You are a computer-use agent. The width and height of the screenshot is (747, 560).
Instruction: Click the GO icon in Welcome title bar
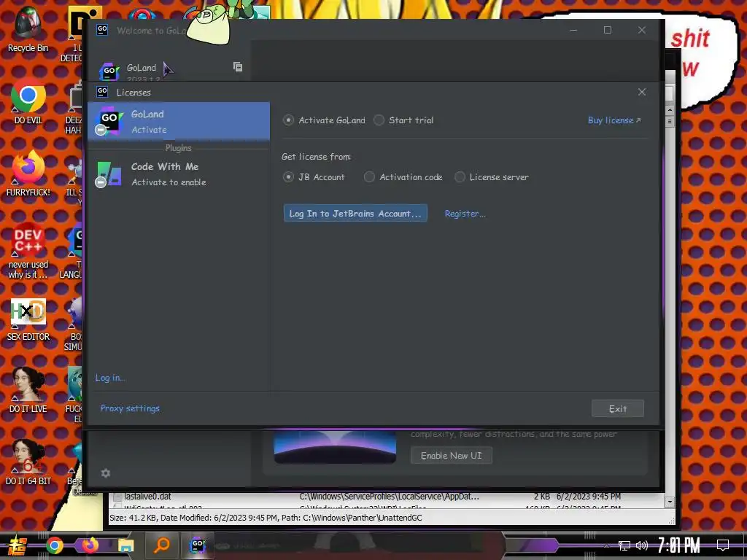click(x=102, y=30)
